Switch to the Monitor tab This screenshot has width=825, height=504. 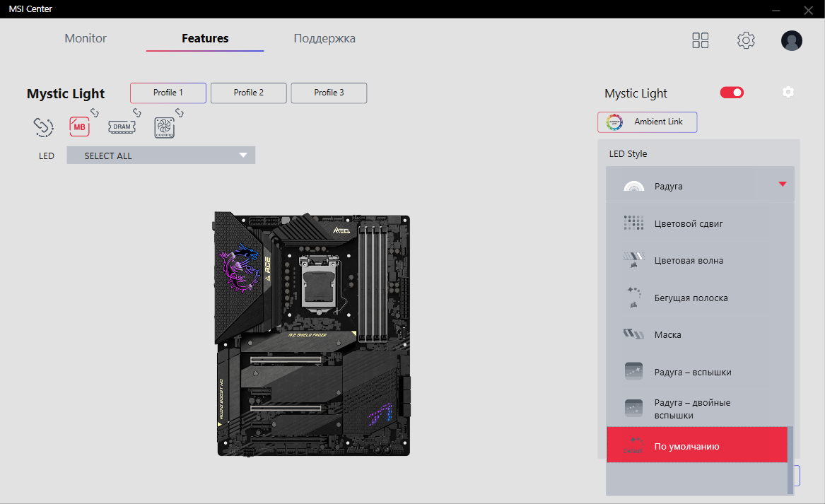tap(86, 38)
